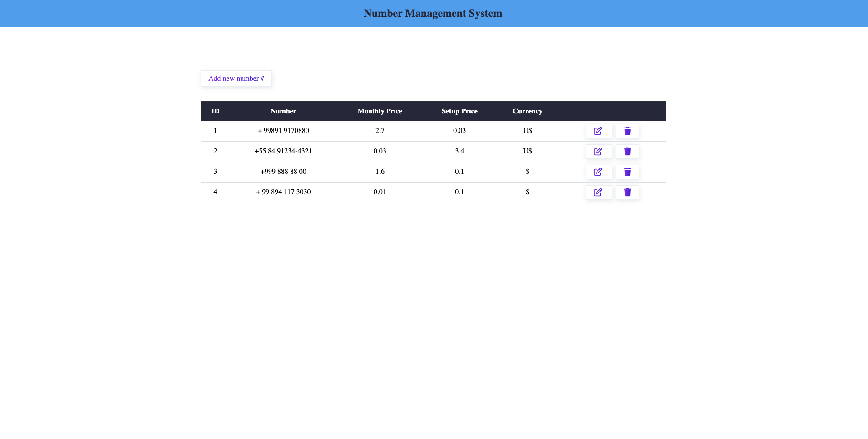Screen dimensions: 868x439
Task: Click the monthly price 2.7
Action: point(380,131)
